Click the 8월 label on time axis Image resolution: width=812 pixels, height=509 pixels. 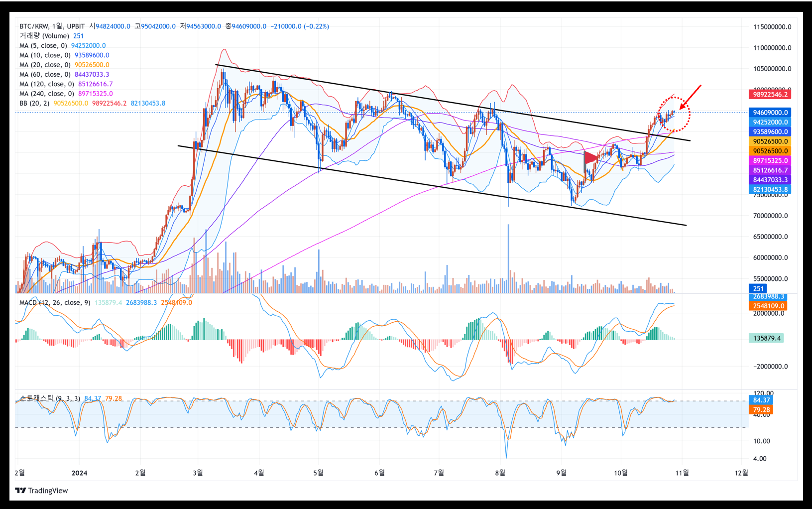[500, 473]
